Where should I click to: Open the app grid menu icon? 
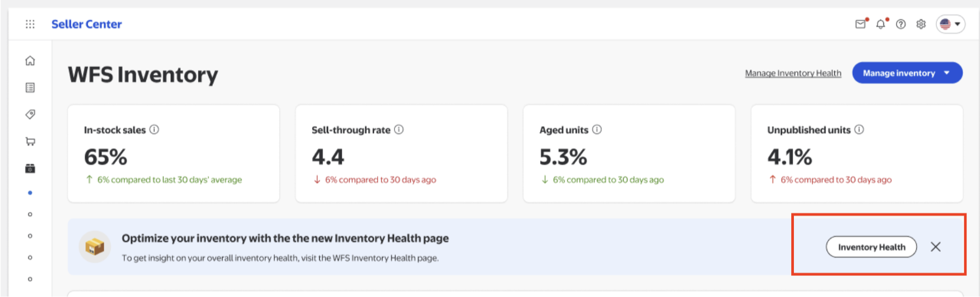[30, 24]
